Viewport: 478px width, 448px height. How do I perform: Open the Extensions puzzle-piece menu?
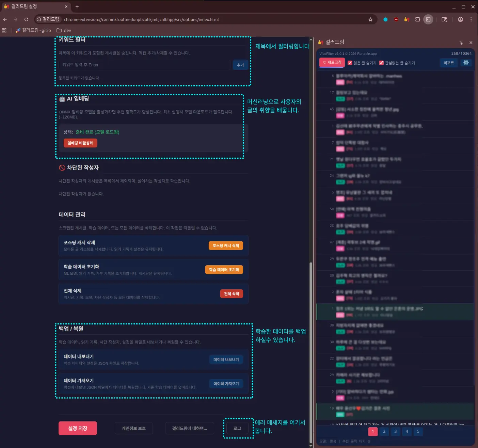[417, 19]
